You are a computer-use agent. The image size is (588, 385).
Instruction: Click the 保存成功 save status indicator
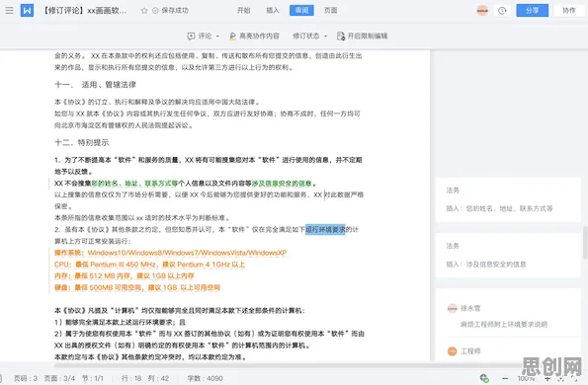click(170, 11)
